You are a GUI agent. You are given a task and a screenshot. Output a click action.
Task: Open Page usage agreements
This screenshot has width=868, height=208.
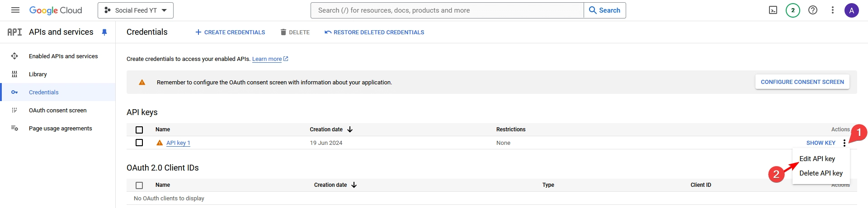coord(61,128)
